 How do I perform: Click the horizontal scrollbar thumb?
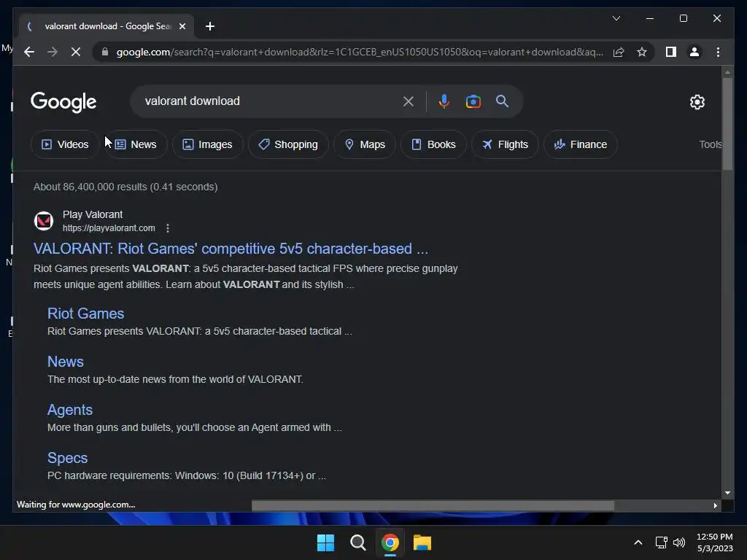pos(433,506)
